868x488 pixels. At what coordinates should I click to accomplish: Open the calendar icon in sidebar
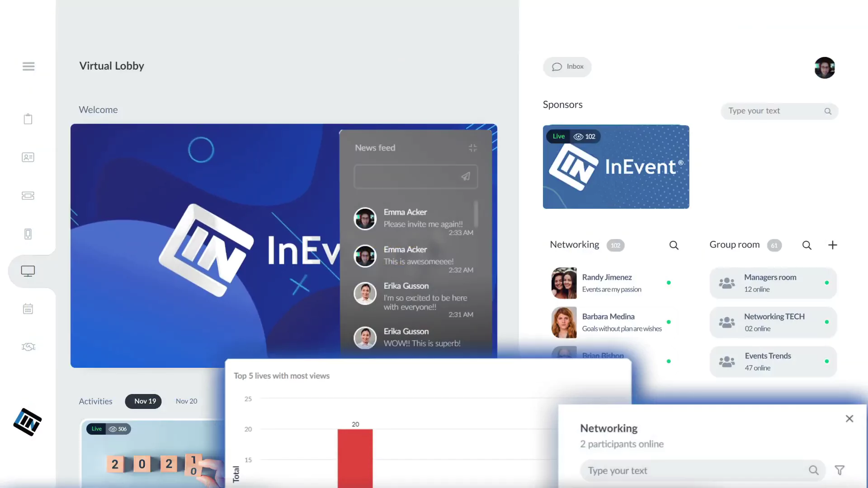(x=28, y=309)
